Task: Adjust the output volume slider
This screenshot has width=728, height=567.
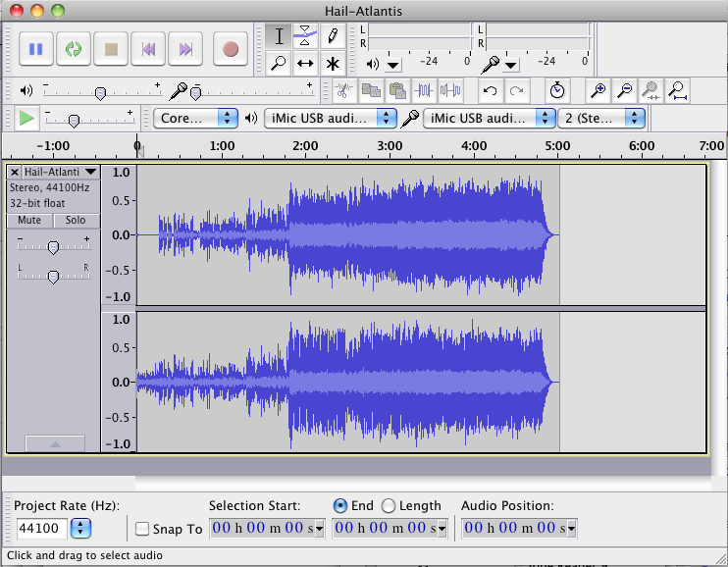Action: [100, 93]
